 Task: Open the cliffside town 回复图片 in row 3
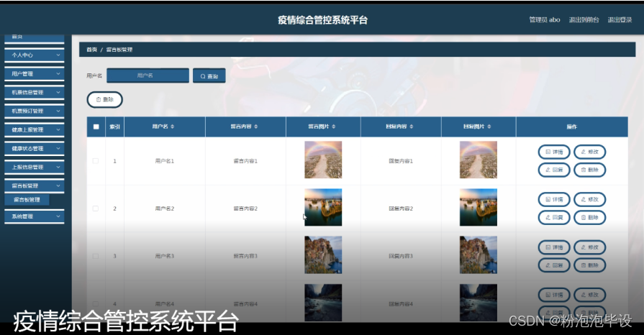pos(479,255)
